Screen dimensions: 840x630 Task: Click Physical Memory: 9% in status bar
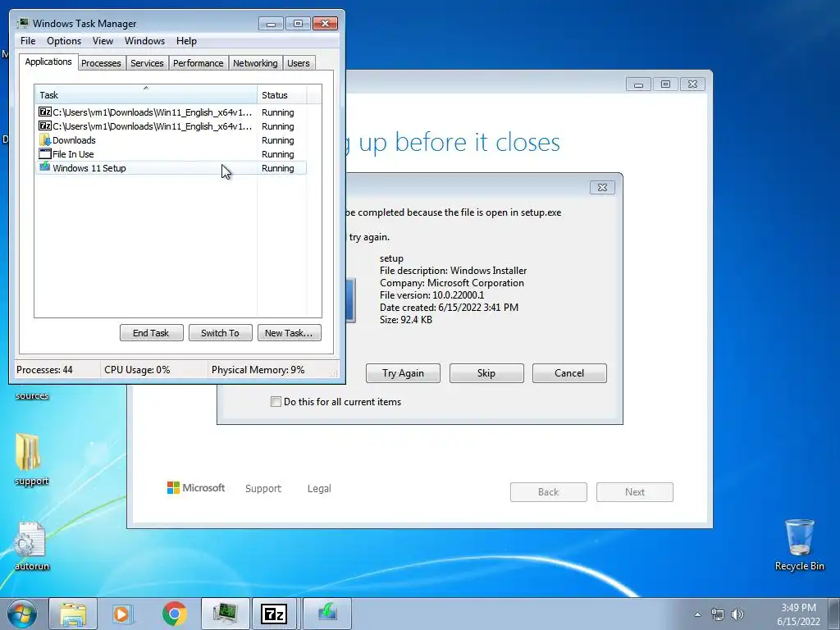coord(258,370)
